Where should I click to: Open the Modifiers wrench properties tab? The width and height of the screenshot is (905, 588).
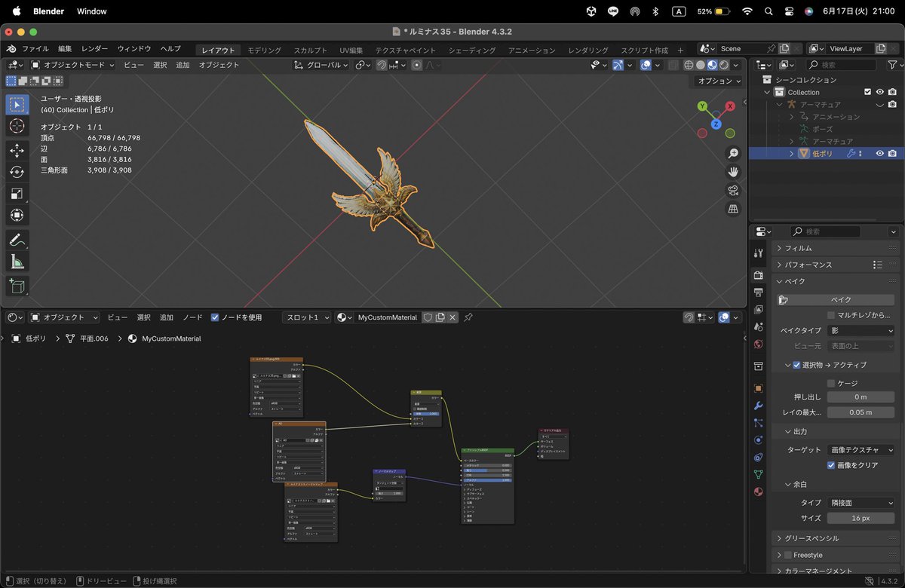[x=759, y=406]
